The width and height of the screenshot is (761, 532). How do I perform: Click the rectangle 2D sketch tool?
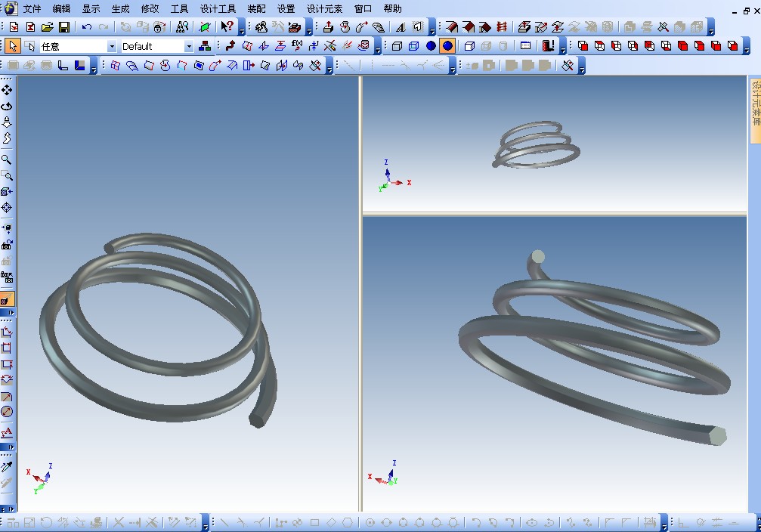(x=315, y=523)
